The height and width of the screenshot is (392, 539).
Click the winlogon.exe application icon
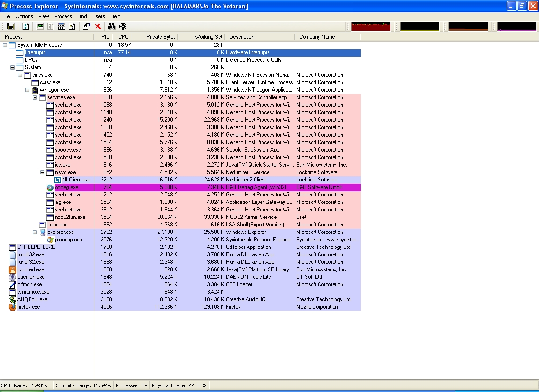point(35,90)
